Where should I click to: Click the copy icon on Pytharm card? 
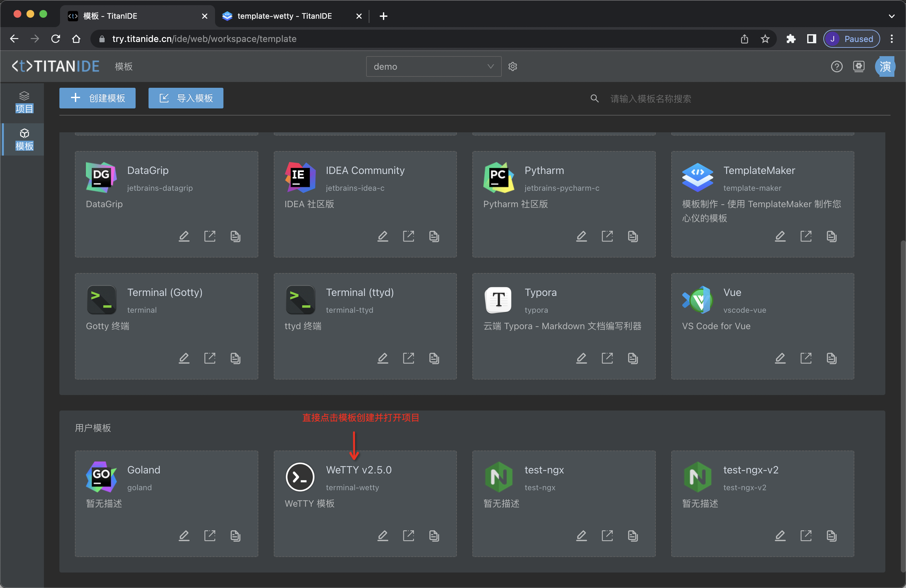(633, 236)
